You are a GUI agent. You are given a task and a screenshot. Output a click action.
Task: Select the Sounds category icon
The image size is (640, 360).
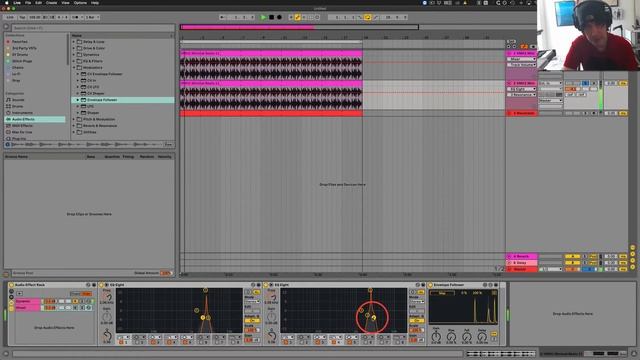(8, 100)
